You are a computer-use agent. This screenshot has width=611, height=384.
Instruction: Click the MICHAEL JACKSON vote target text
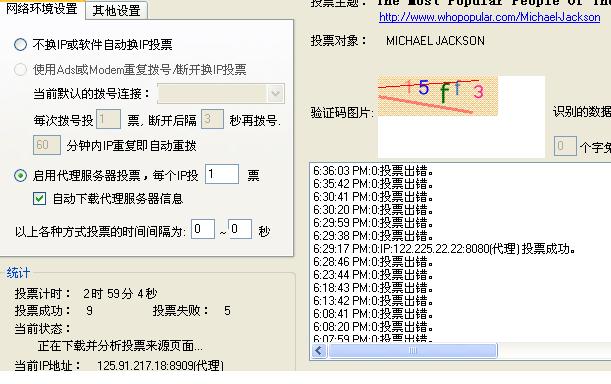(x=435, y=41)
